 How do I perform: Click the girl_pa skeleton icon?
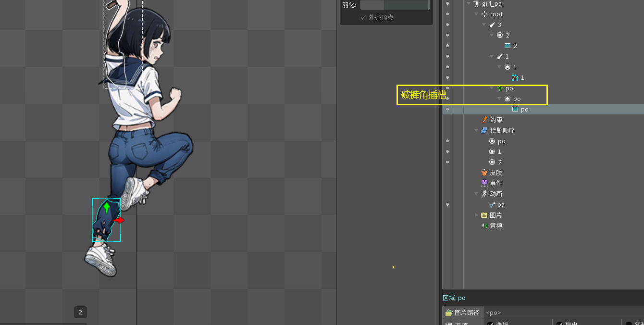pos(476,4)
